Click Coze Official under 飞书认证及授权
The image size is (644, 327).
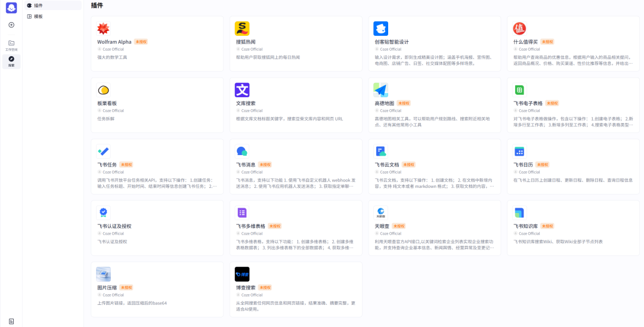coord(113,233)
